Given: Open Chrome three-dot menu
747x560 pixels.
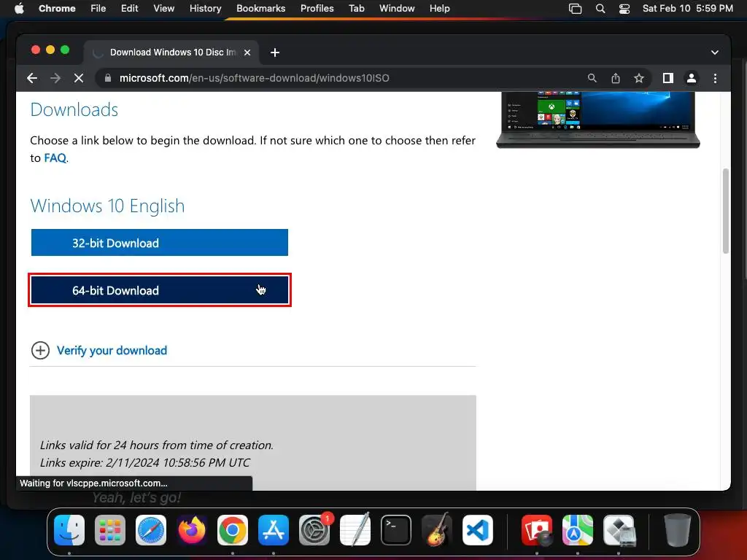Looking at the screenshot, I should [x=715, y=78].
